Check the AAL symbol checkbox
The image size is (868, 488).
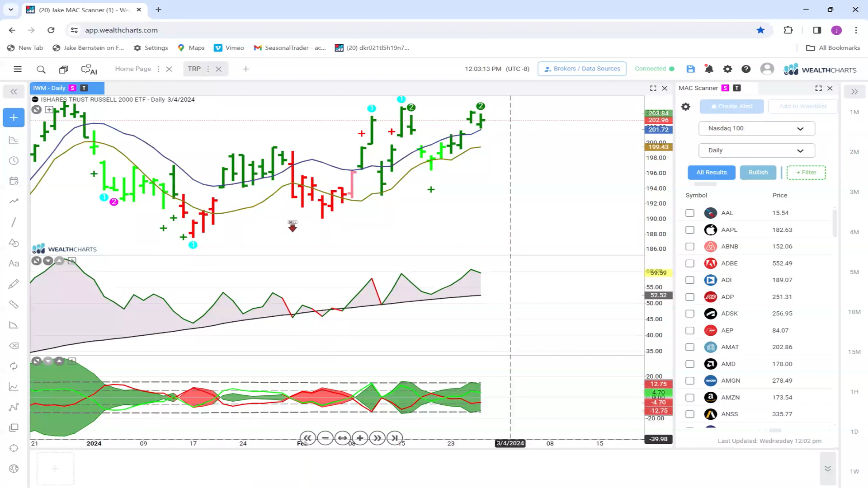click(690, 213)
